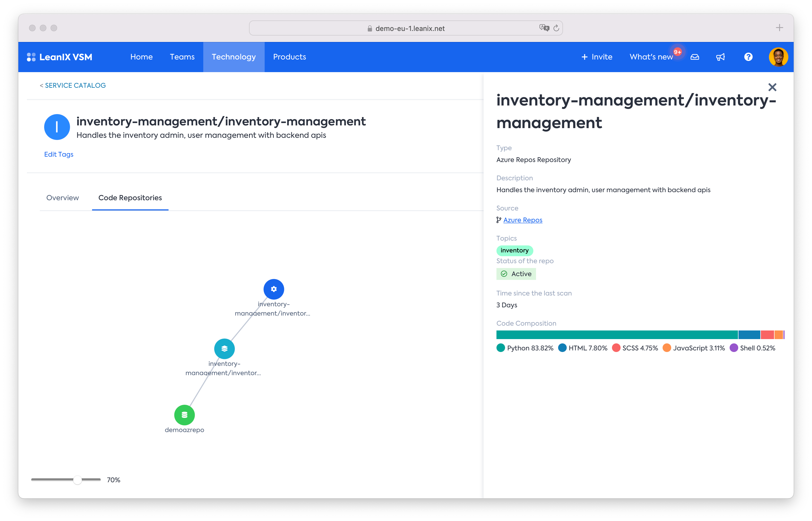Screen dimensions: 812x521
Task: Open the help question mark icon
Action: (x=748, y=57)
